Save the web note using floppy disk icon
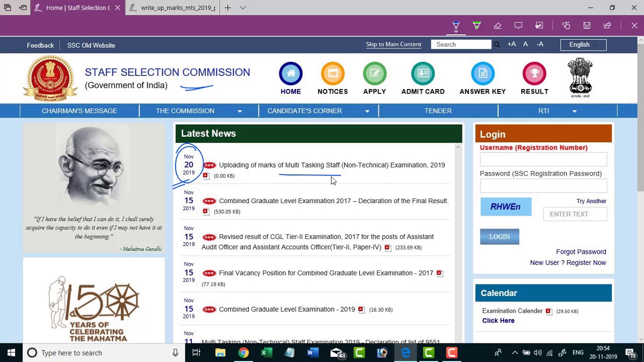644x362 pixels. (x=587, y=26)
